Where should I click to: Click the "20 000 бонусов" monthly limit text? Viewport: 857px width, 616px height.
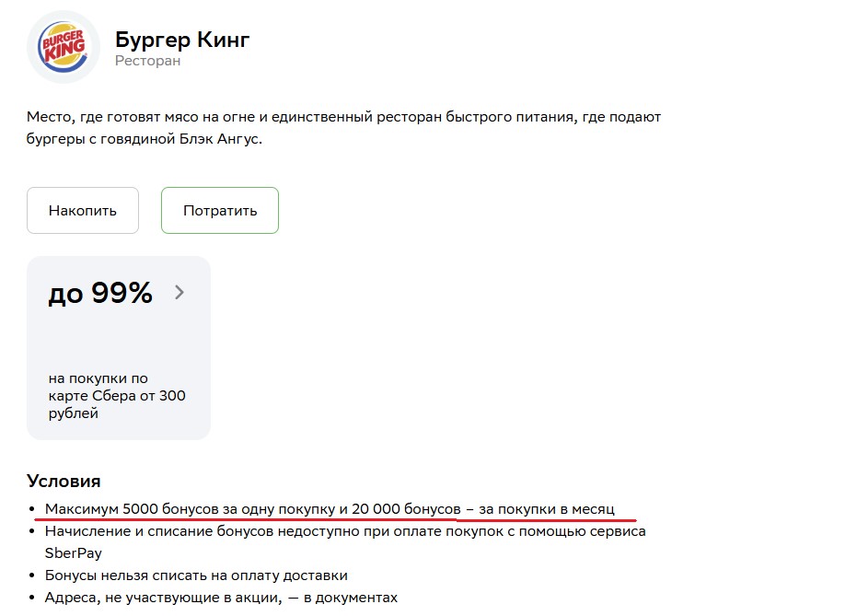(405, 508)
